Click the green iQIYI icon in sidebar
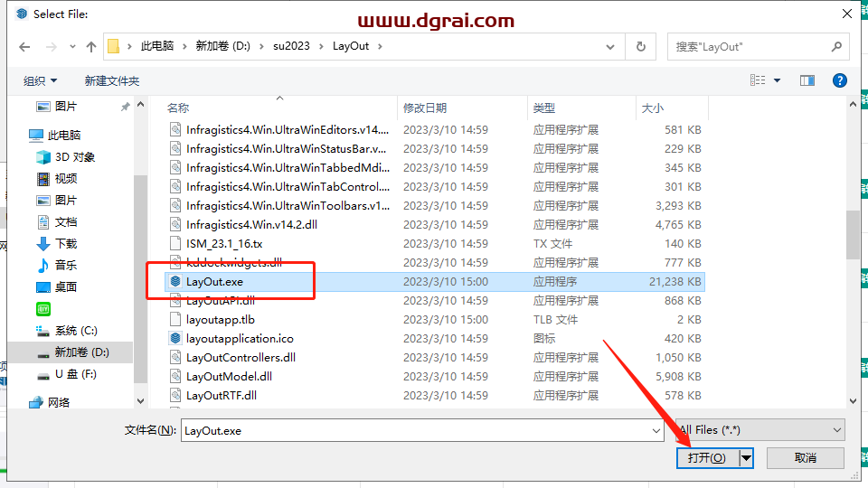 coord(43,309)
